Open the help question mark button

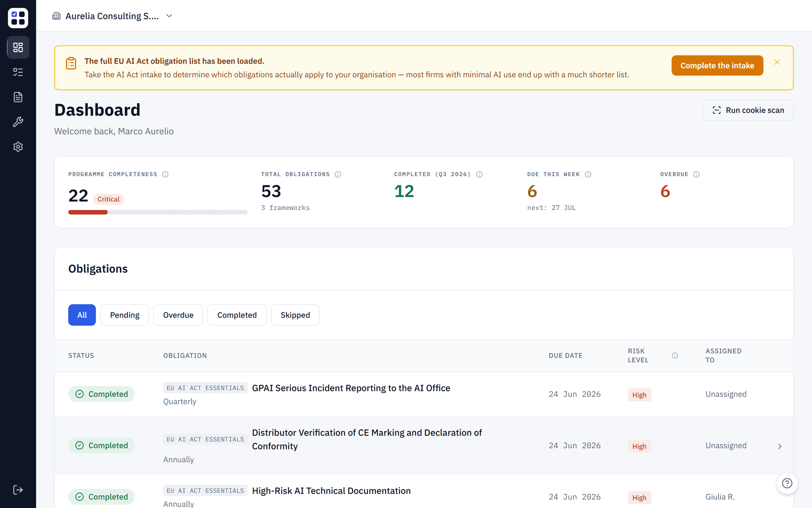point(787,483)
